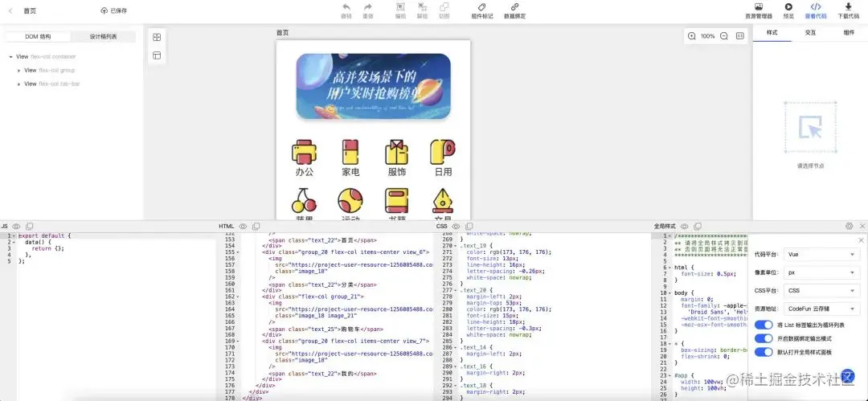The width and height of the screenshot is (868, 401).
Task: Select the 日用 paper roll icon in preview
Action: [443, 152]
